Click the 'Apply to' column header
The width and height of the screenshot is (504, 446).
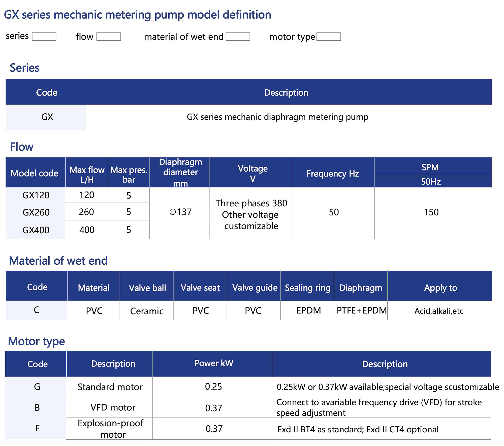click(440, 288)
